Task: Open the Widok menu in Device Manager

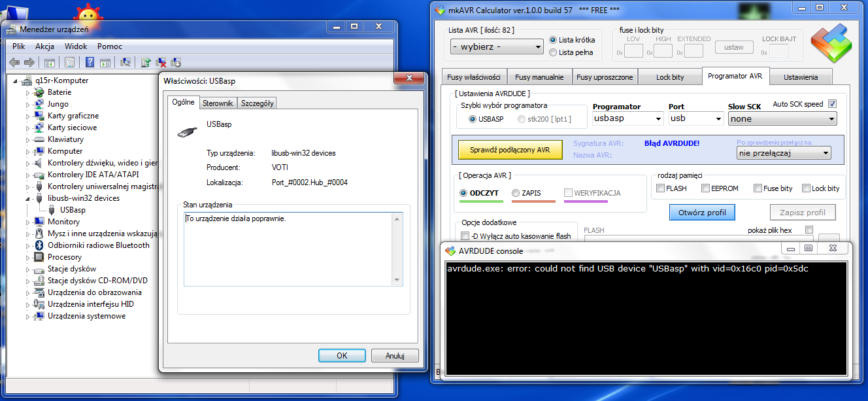Action: click(x=75, y=46)
